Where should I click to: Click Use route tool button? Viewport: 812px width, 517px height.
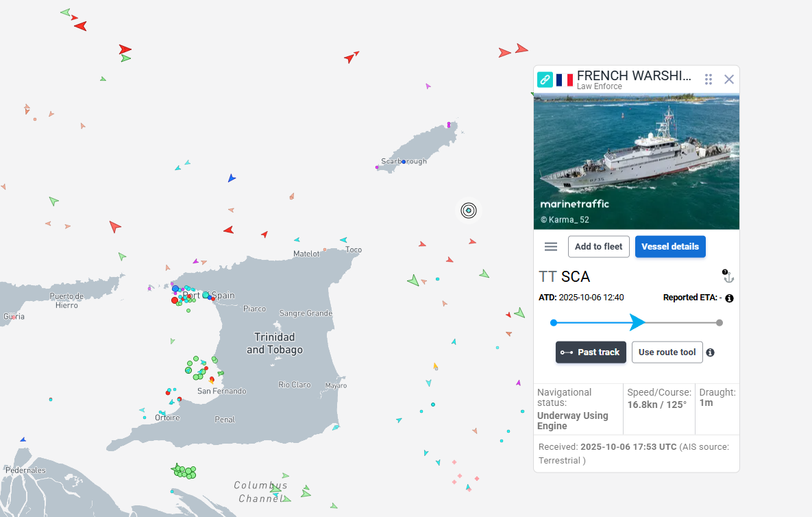[667, 352]
